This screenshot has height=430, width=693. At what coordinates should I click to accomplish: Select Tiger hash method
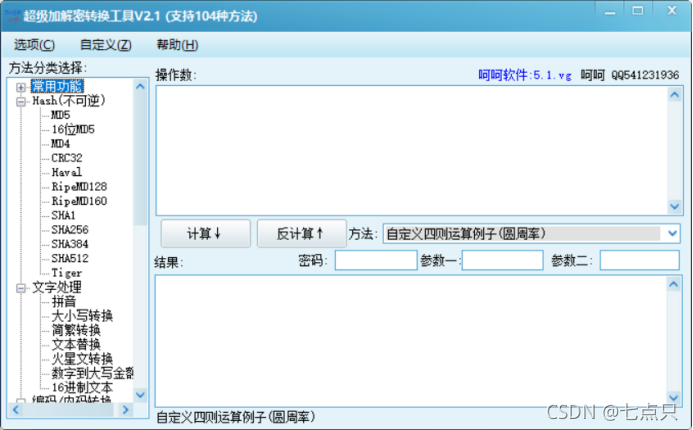click(66, 273)
